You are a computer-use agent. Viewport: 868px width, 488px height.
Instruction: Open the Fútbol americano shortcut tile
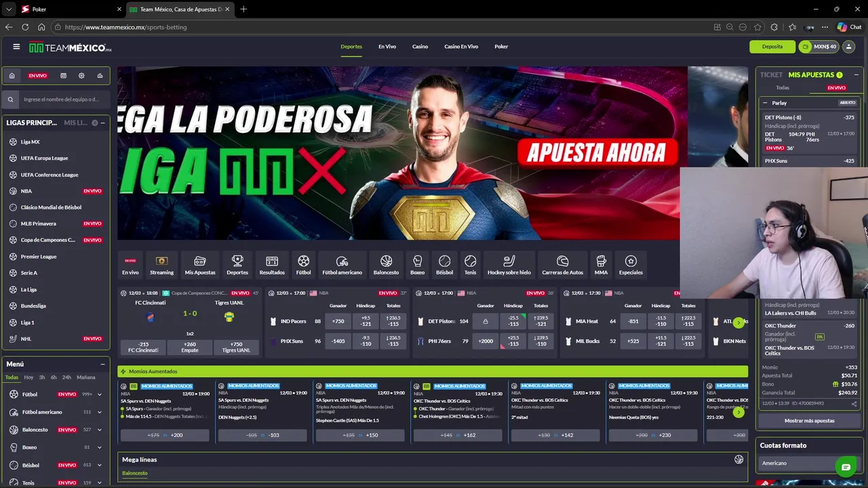coord(342,265)
